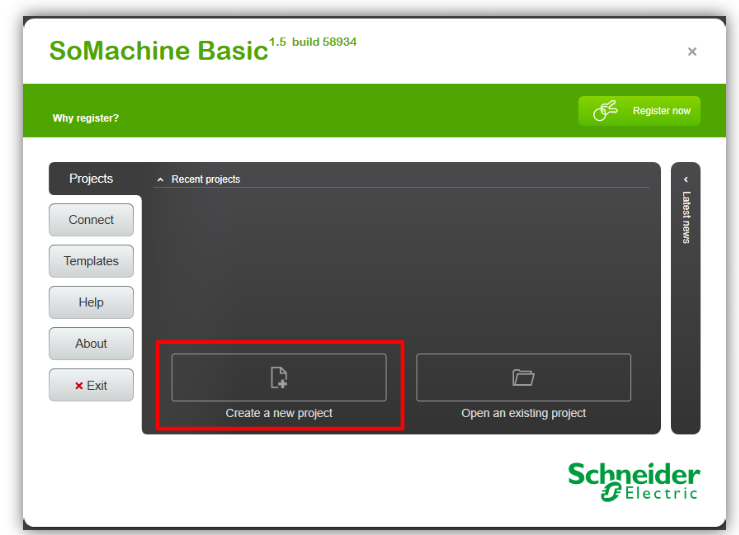Click the Create a new project label
The image size is (739, 535).
click(x=279, y=413)
